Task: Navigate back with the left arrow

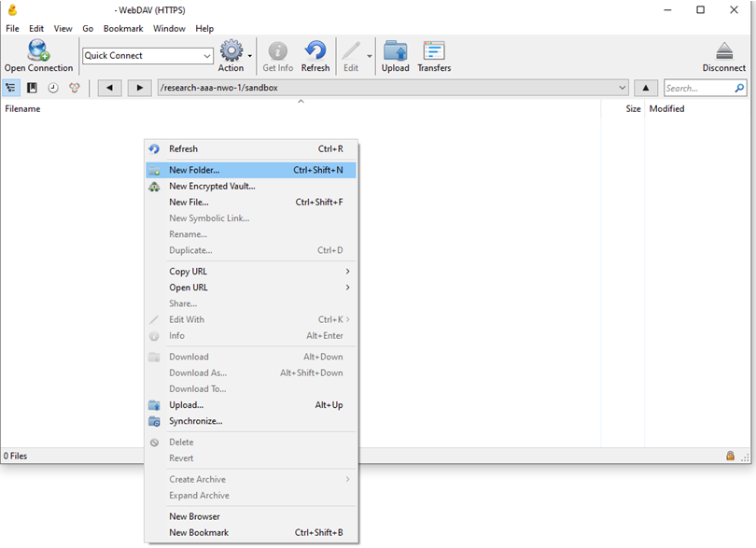Action: coord(109,88)
